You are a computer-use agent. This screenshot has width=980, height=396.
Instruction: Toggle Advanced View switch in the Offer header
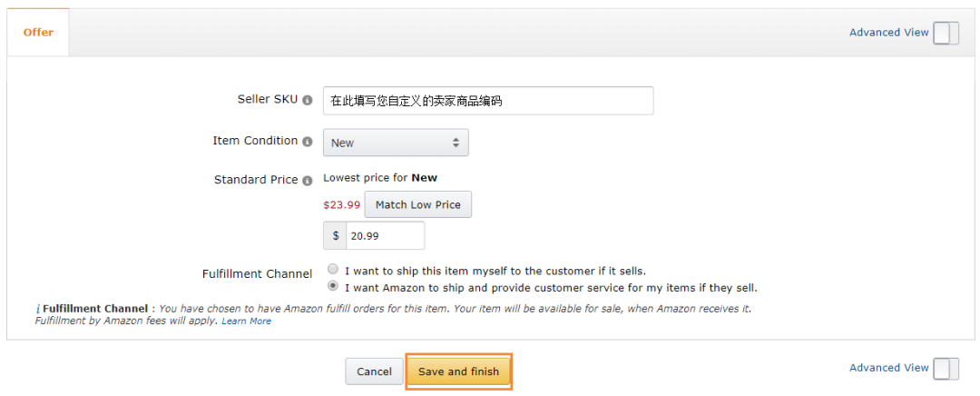946,33
